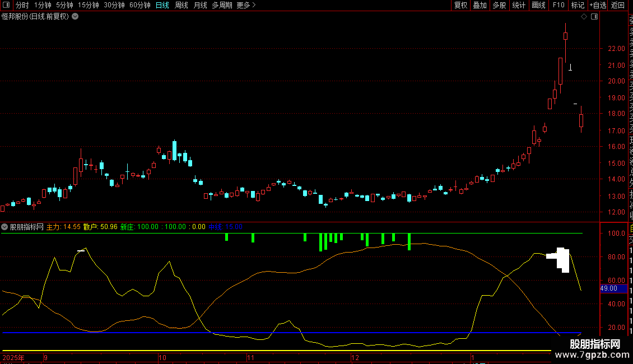Toggle the left sidebar panel icon
This screenshot has height=364, width=633.
coord(6,5)
